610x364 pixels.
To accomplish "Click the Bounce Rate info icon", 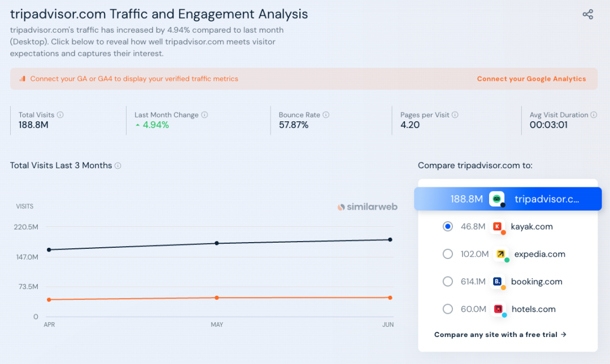I will click(x=326, y=115).
